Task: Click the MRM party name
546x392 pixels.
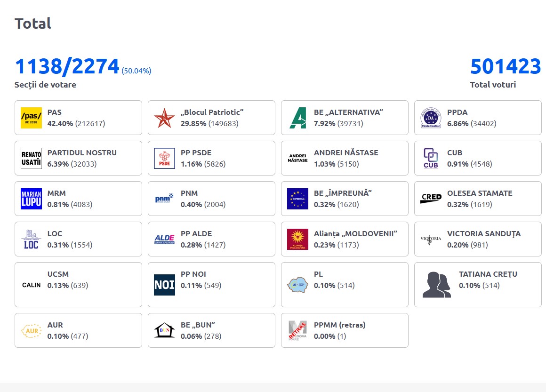Action: tap(56, 193)
